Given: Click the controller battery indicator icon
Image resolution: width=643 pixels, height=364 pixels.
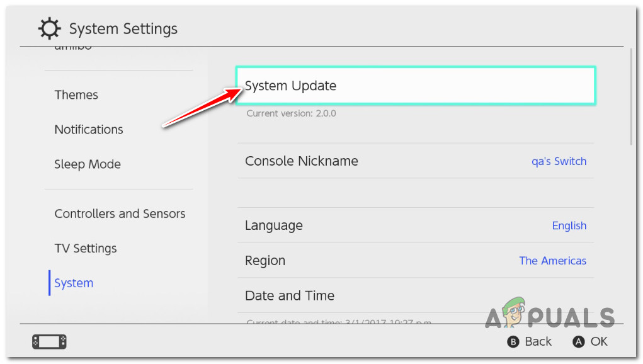Looking at the screenshot, I should click(49, 341).
